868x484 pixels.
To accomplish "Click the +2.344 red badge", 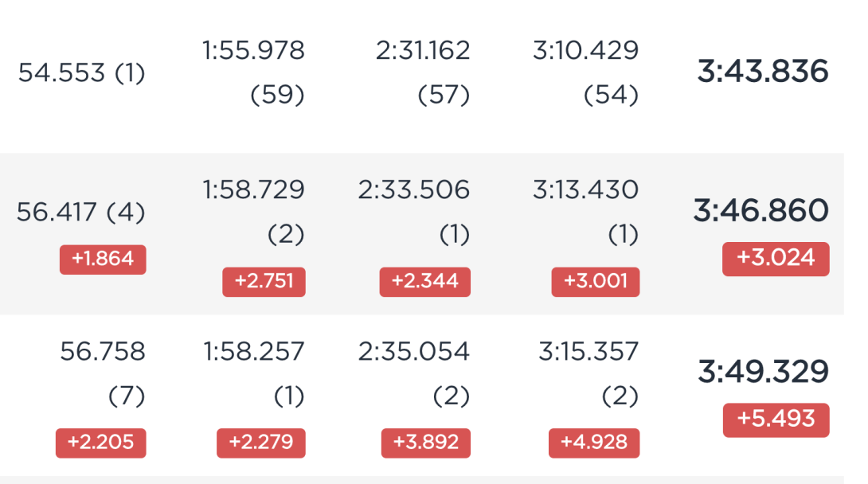I will click(425, 282).
